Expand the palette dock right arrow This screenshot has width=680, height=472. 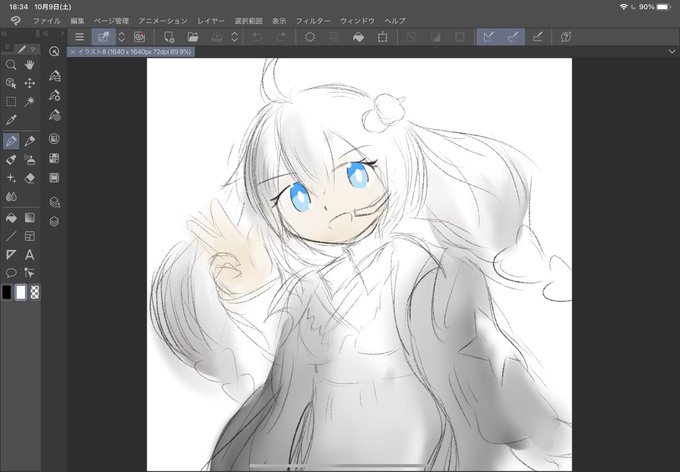(62, 33)
